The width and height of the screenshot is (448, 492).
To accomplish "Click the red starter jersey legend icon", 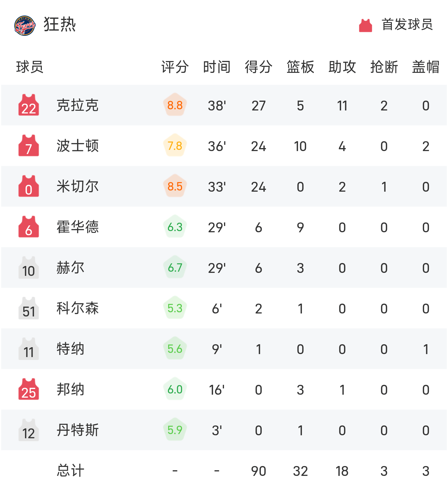I will (x=365, y=25).
